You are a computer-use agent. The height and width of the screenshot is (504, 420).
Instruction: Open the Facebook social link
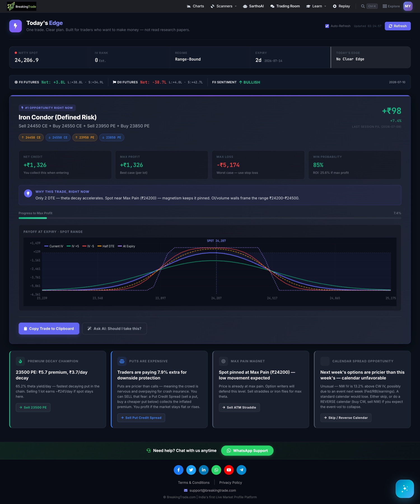179,470
